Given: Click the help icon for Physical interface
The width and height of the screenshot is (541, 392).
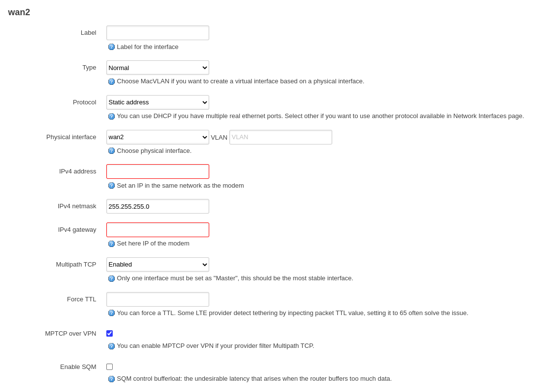Looking at the screenshot, I should point(111,151).
